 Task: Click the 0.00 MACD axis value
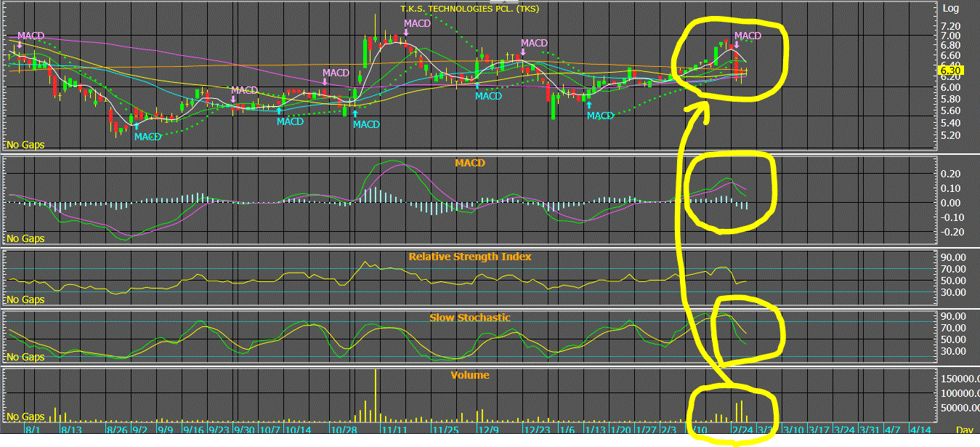[x=951, y=203]
